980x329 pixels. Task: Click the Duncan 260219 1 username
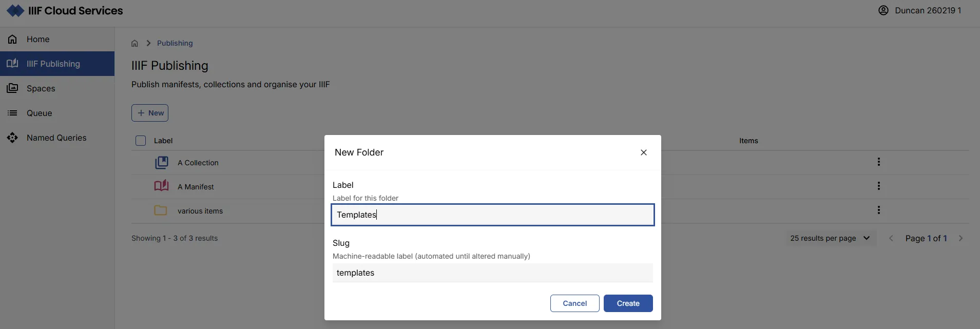click(x=928, y=10)
